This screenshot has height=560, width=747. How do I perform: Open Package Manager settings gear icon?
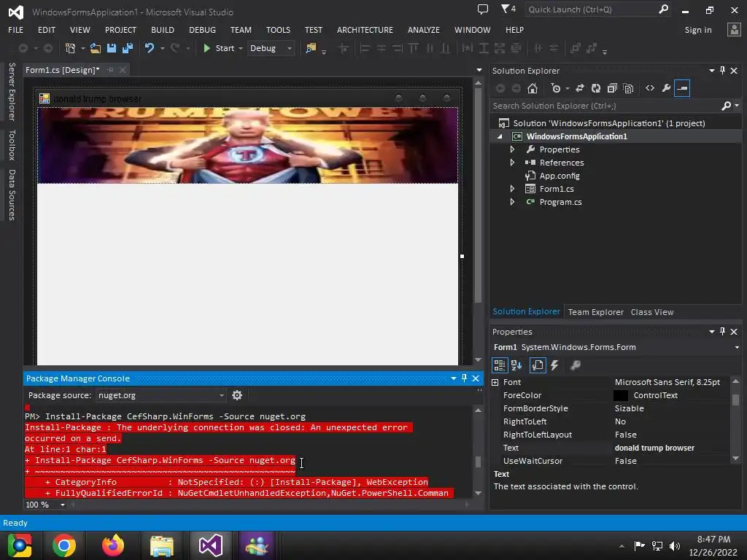237,395
